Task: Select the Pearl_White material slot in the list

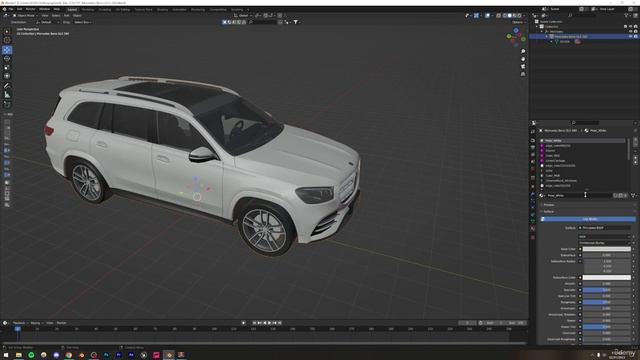Action: coord(584,140)
